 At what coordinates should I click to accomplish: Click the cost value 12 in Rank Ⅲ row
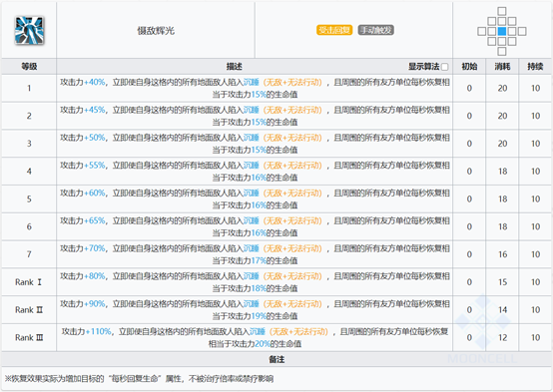[x=502, y=338]
